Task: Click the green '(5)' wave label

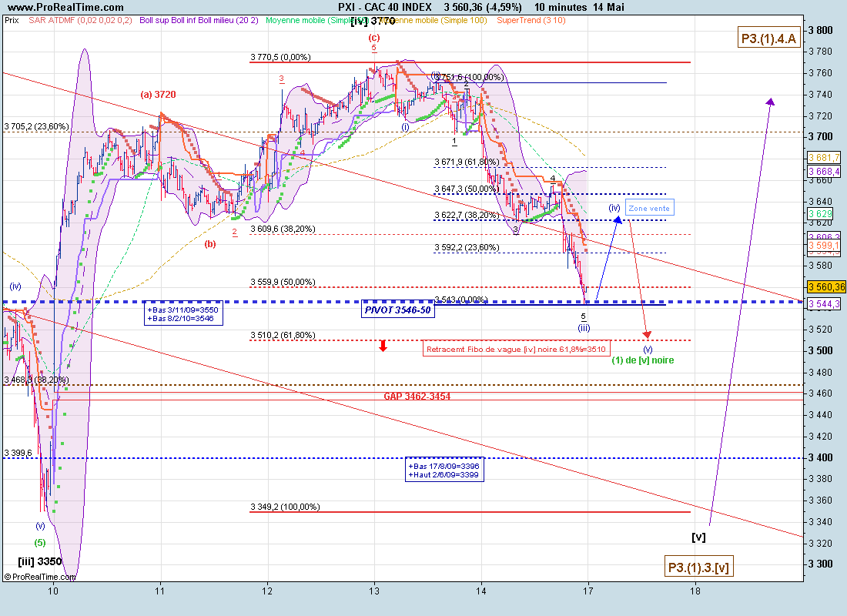Action: (40, 543)
